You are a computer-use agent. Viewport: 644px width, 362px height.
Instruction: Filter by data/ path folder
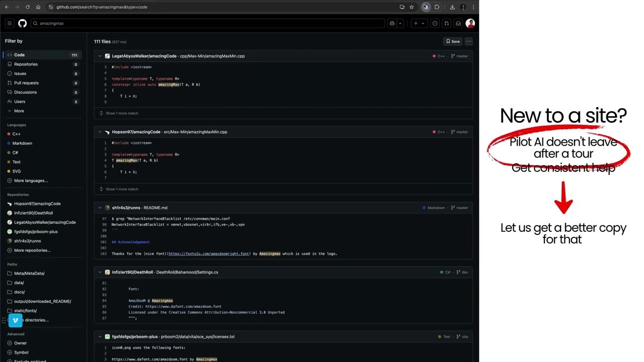[x=42, y=283]
